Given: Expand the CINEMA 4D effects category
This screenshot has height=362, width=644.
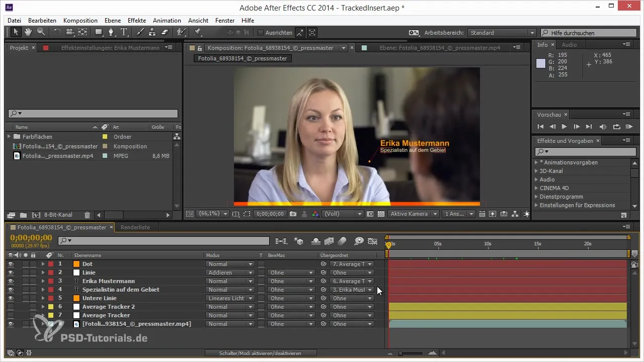Looking at the screenshot, I should (x=536, y=188).
